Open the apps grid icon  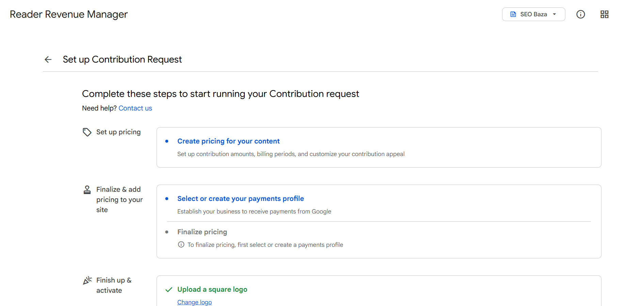point(605,14)
